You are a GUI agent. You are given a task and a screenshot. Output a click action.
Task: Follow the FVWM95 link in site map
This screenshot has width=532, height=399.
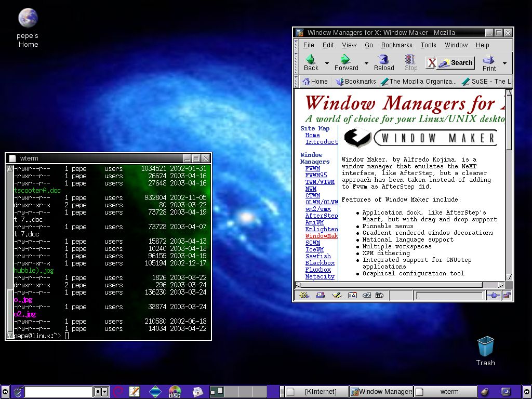click(x=316, y=175)
